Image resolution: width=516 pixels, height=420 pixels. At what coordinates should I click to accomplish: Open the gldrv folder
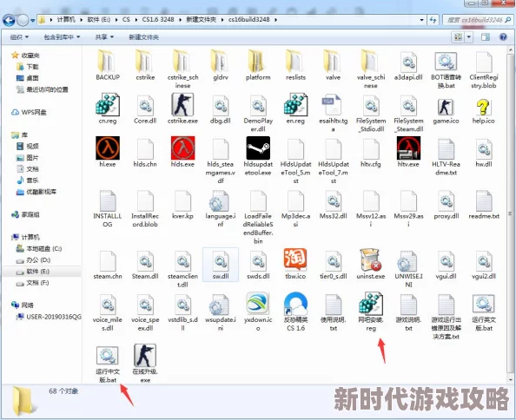tap(220, 65)
